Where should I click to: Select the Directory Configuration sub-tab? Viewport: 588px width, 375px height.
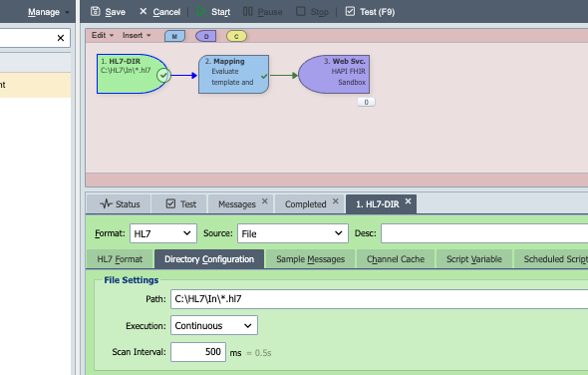click(209, 259)
